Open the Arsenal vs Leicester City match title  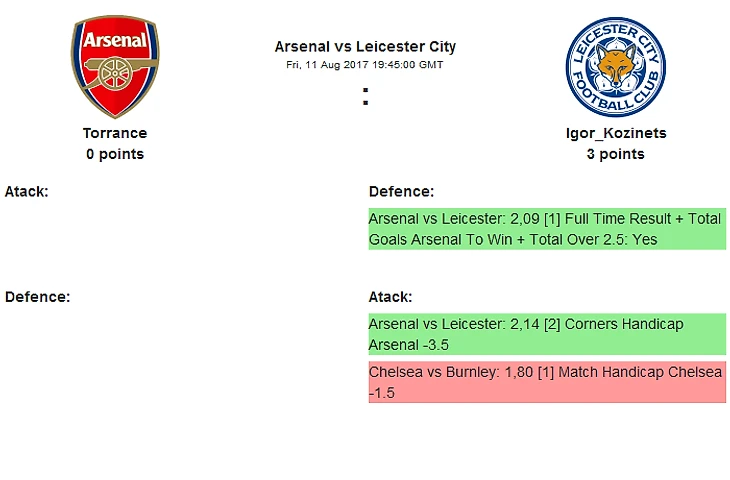pos(365,47)
